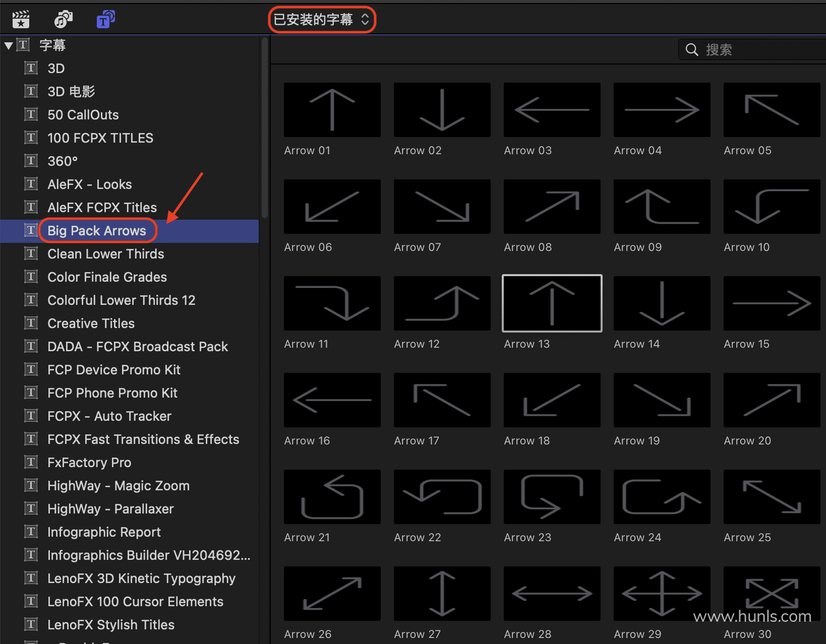This screenshot has width=826, height=644.
Task: Choose the Arrow 29 four-way arrow thumbnail
Action: point(662,594)
